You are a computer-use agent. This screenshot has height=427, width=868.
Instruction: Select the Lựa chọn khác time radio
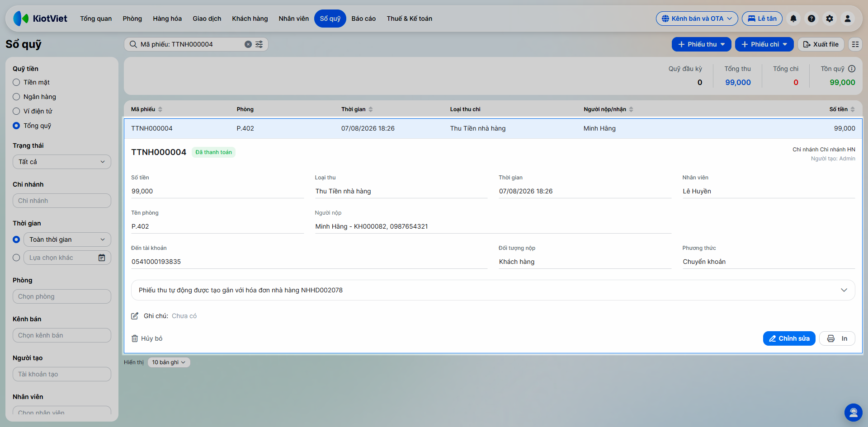(x=16, y=258)
